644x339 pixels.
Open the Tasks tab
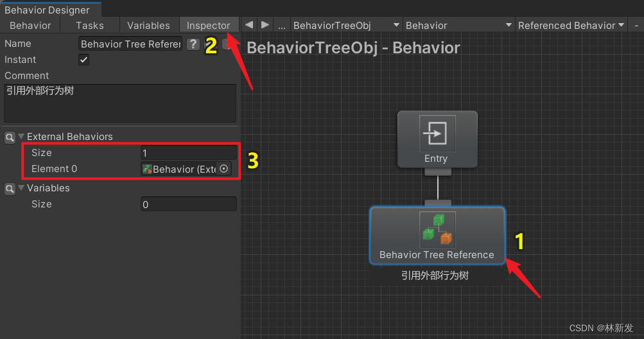coord(90,26)
